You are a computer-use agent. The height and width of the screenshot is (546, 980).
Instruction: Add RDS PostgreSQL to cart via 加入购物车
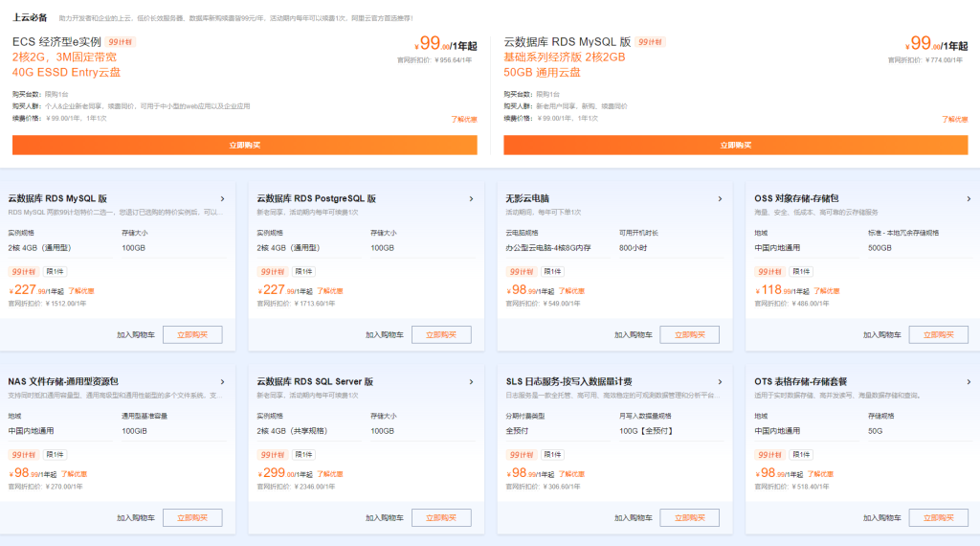pos(385,335)
